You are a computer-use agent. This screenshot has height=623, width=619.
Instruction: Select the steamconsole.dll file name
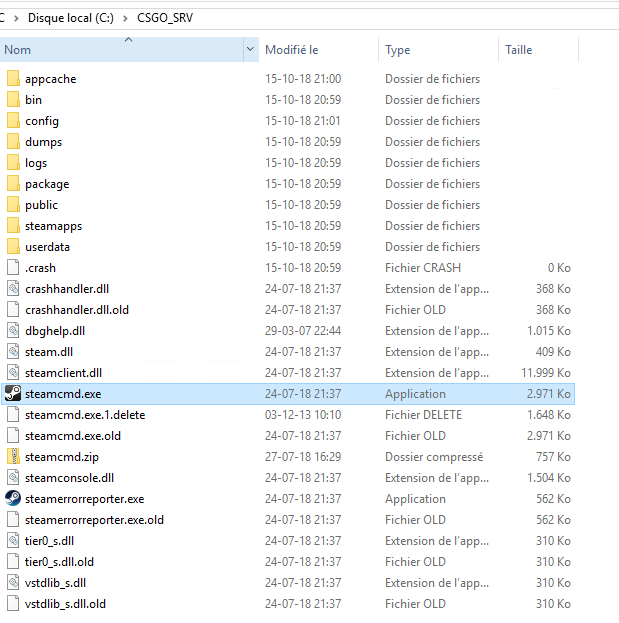(x=70, y=478)
